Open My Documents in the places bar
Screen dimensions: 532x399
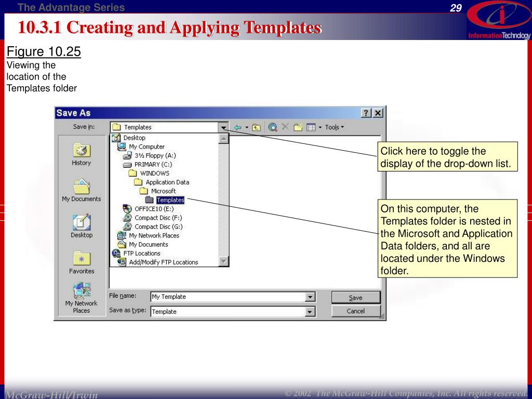coord(82,190)
